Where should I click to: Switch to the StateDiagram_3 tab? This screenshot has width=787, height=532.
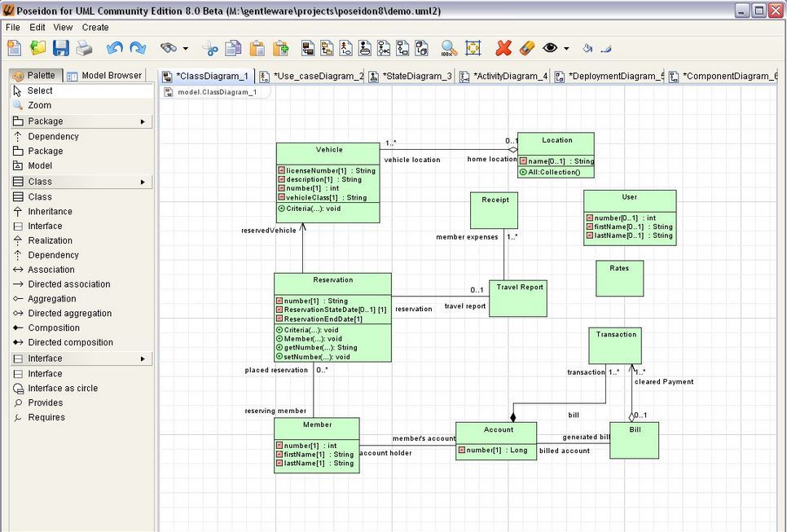coord(415,76)
